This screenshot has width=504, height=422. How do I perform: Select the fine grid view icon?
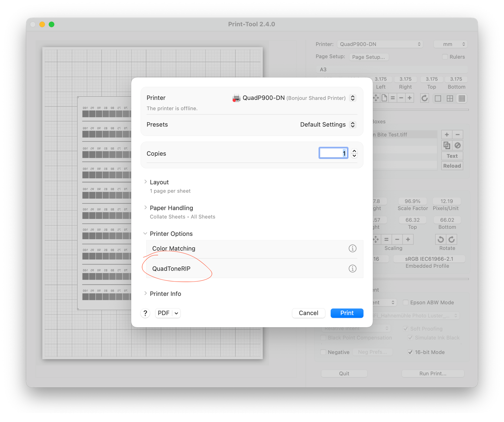tap(462, 98)
